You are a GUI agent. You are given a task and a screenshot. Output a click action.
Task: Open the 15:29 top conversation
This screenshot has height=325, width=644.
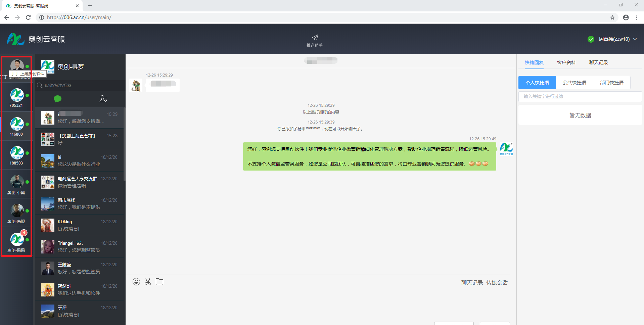80,118
